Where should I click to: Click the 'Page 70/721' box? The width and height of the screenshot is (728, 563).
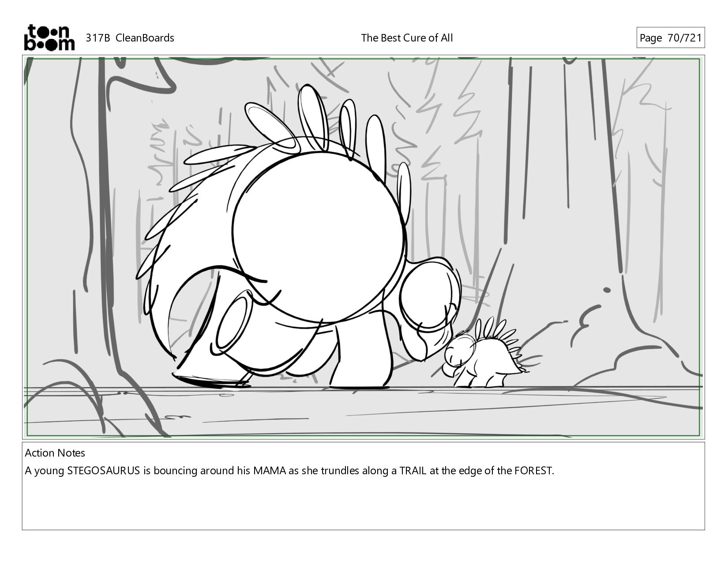(670, 38)
